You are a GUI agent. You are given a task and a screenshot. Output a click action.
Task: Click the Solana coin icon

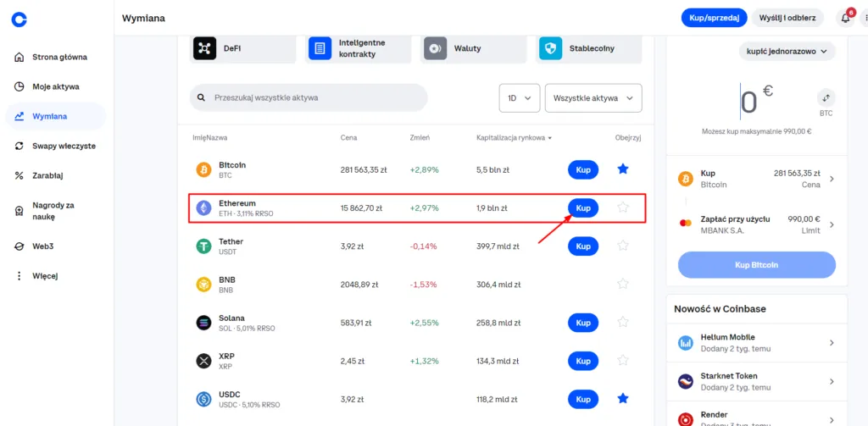point(203,323)
